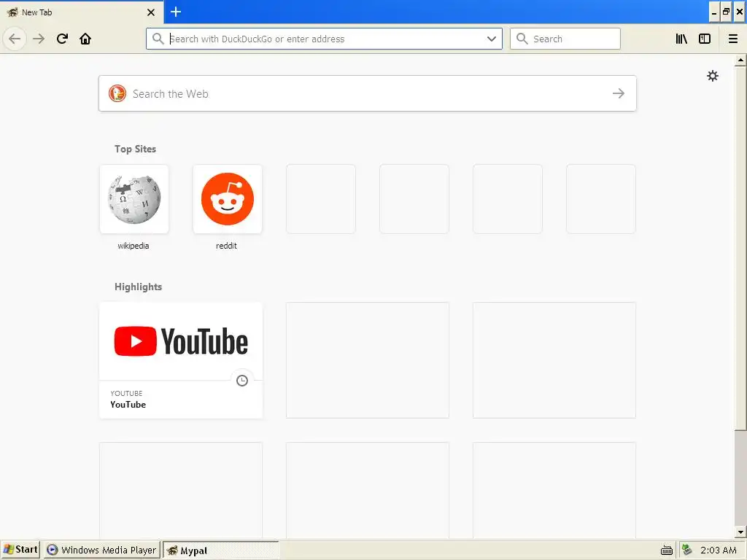Click the DuckDuckGo logo in web search
Image resolution: width=747 pixels, height=560 pixels.
pos(117,93)
